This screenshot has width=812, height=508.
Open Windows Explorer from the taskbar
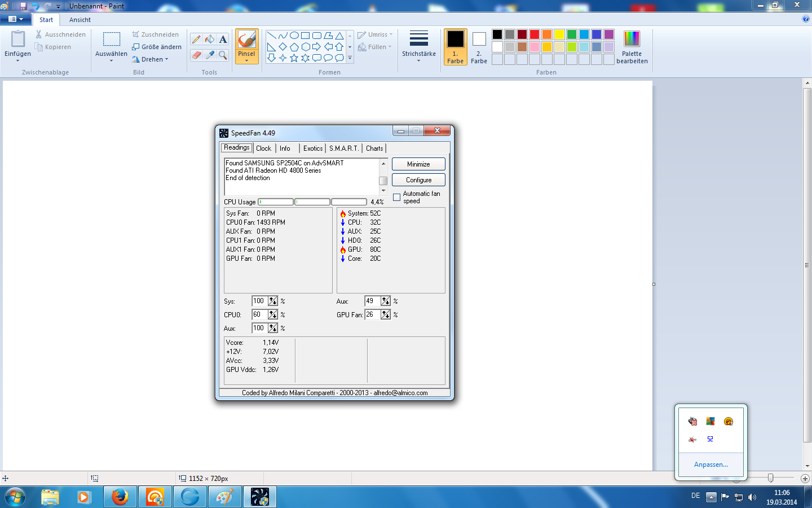[x=50, y=497]
